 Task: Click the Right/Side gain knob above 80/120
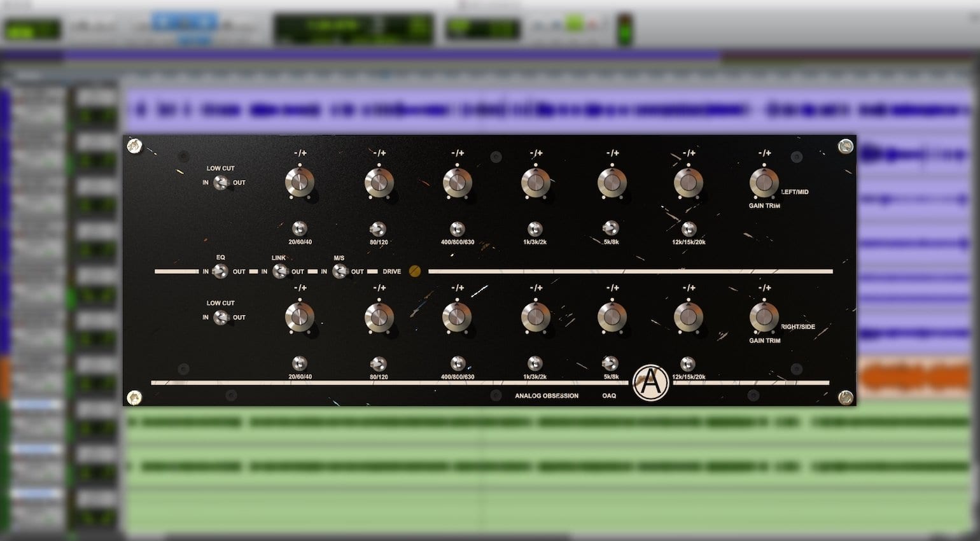[x=379, y=317]
